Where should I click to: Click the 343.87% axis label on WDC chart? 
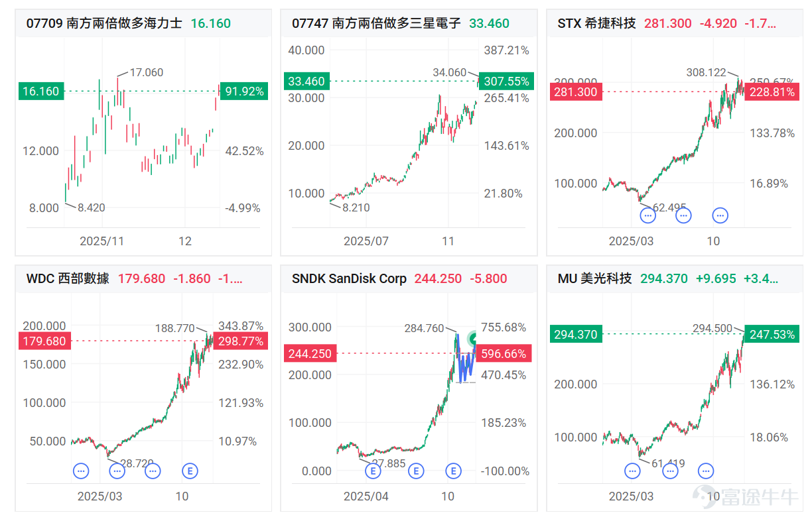241,325
